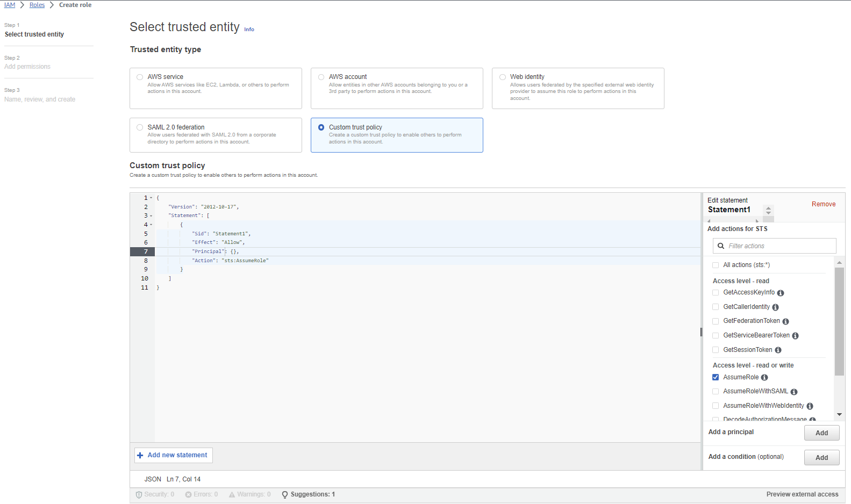This screenshot has height=504, width=851.
Task: Click info icon next to GetAccessKeyInfo
Action: pos(781,293)
